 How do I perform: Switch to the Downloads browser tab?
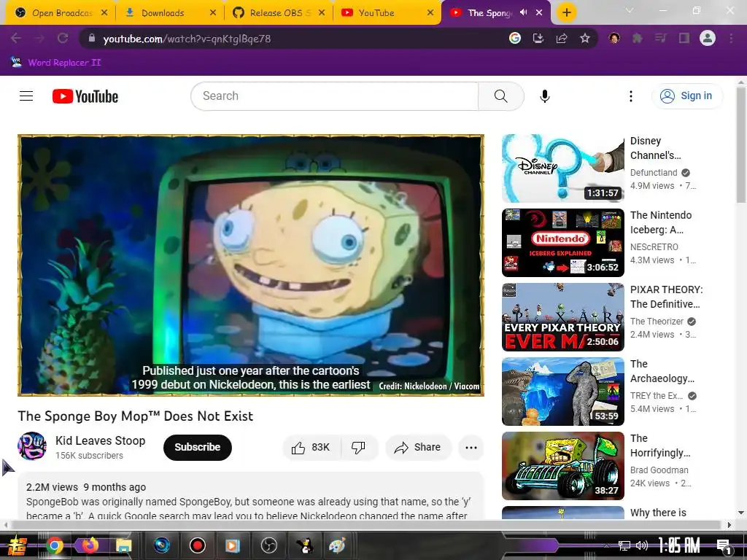click(169, 13)
